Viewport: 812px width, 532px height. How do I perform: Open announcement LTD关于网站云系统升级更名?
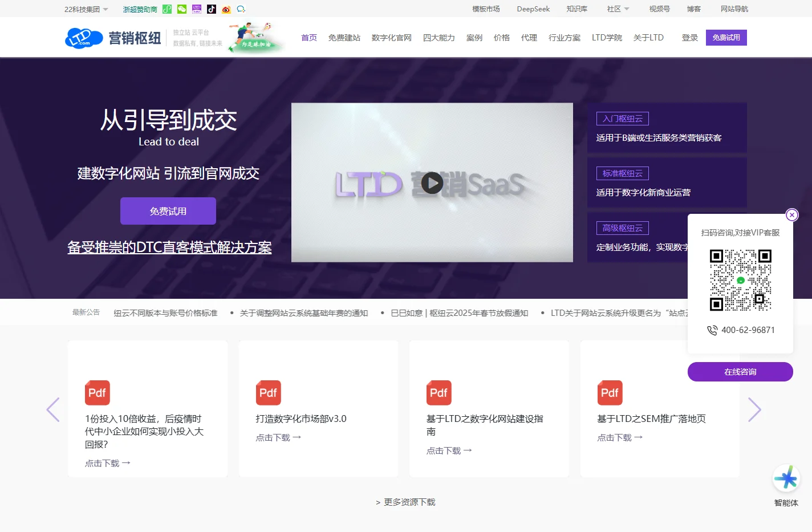(x=619, y=313)
